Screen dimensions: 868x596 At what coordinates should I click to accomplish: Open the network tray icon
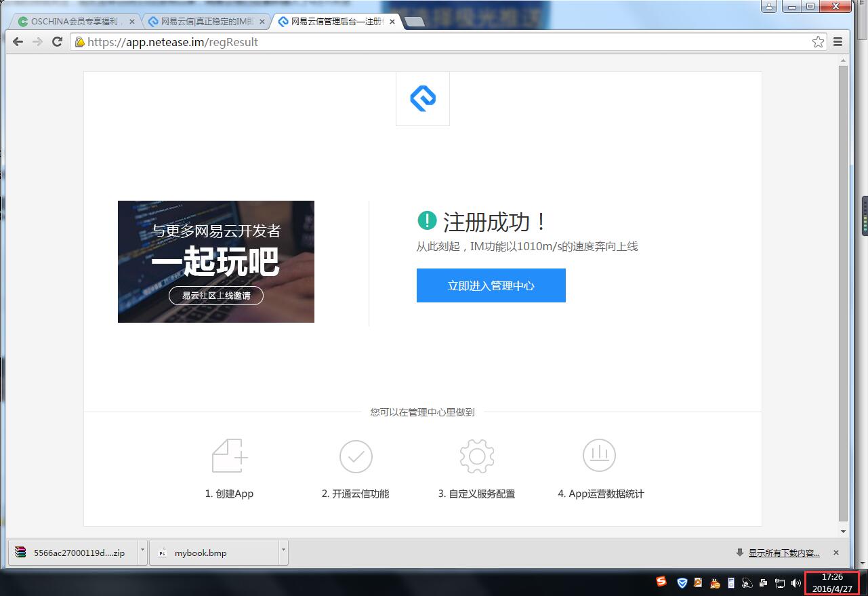point(780,582)
